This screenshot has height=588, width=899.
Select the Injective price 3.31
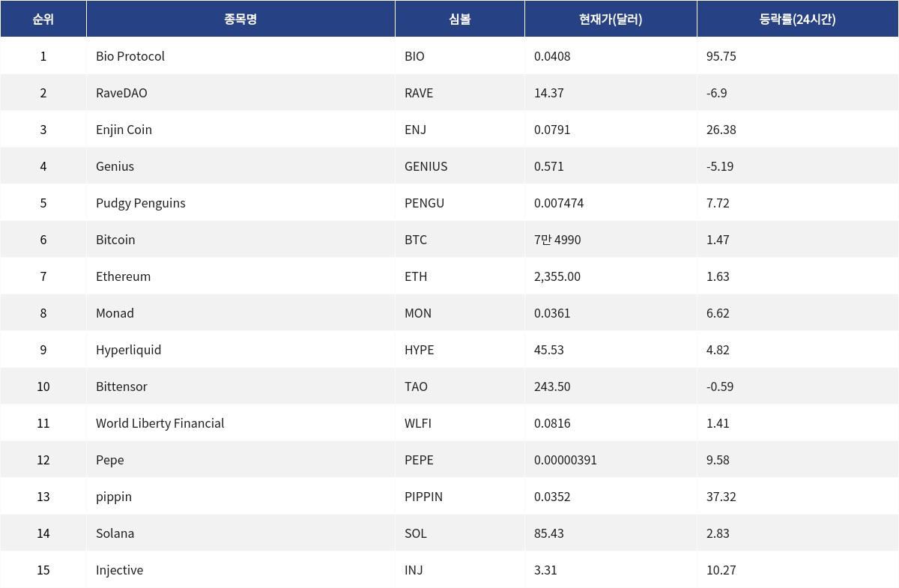pyautogui.click(x=545, y=570)
